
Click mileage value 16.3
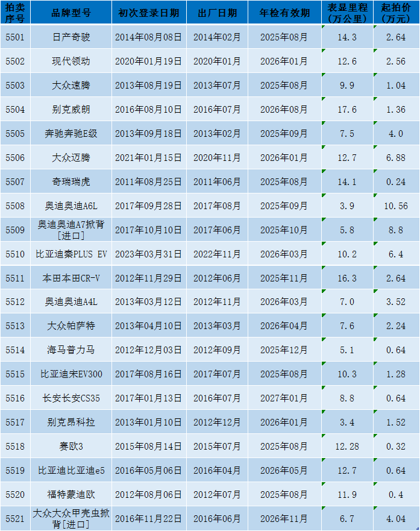[x=347, y=278]
